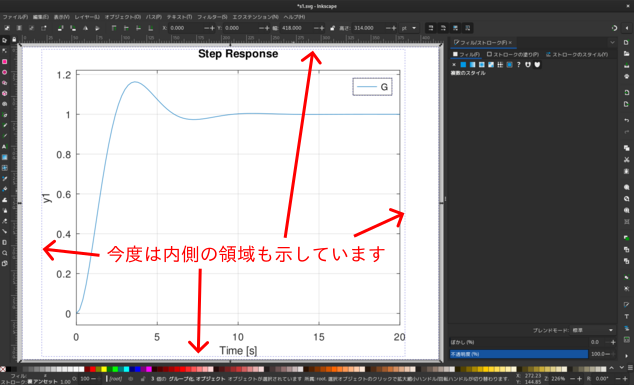The width and height of the screenshot is (634, 385).
Task: Open blend mode dropdown
Action: [592, 330]
